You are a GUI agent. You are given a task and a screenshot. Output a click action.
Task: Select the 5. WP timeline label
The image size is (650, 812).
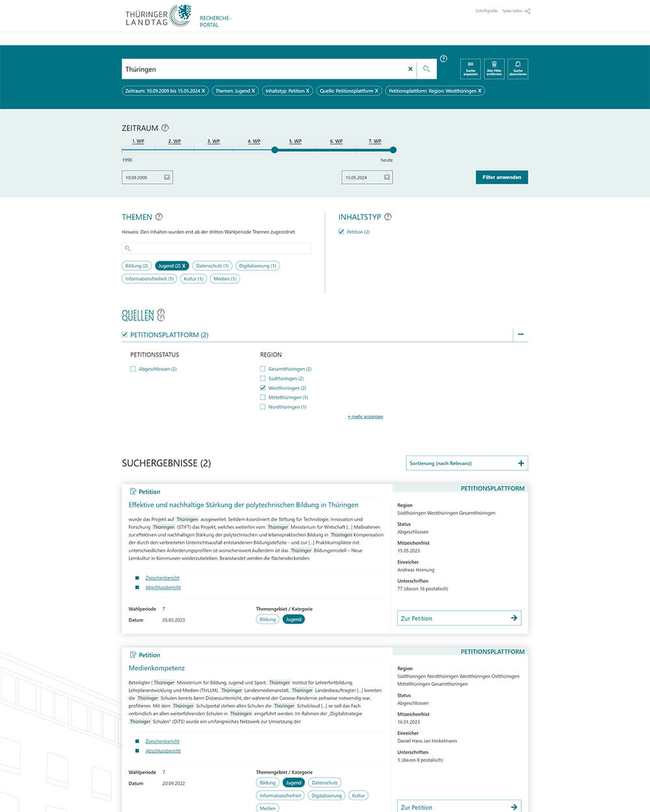pos(295,141)
